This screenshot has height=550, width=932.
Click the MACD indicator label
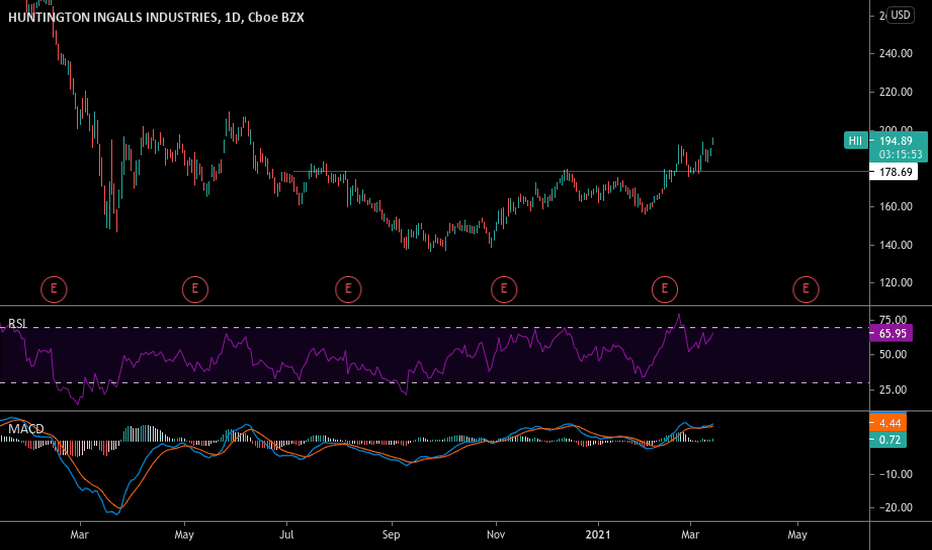26,429
